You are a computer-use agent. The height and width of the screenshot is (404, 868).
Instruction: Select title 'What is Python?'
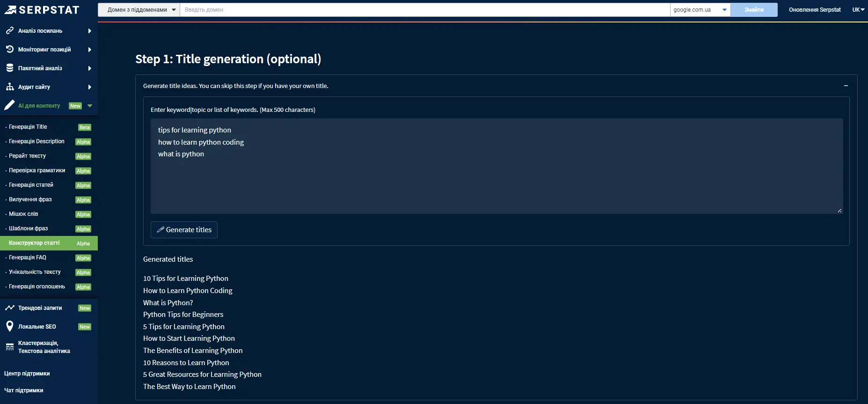pyautogui.click(x=168, y=303)
